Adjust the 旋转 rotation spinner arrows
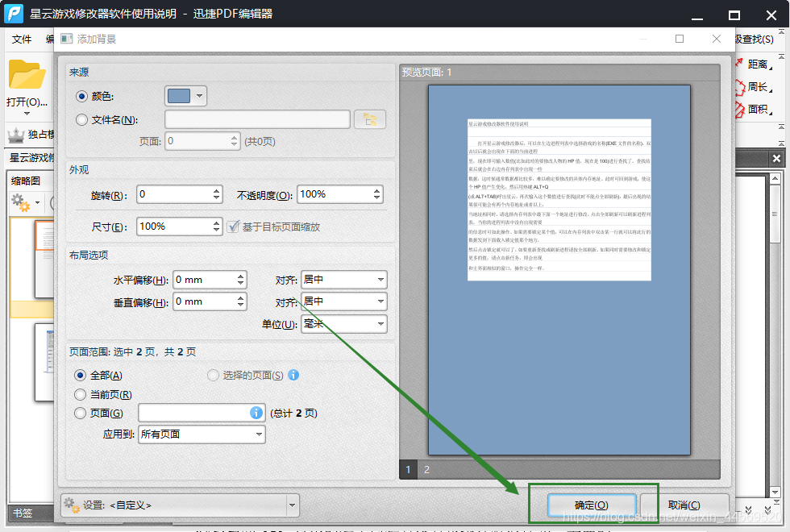The width and height of the screenshot is (790, 532). [x=216, y=194]
